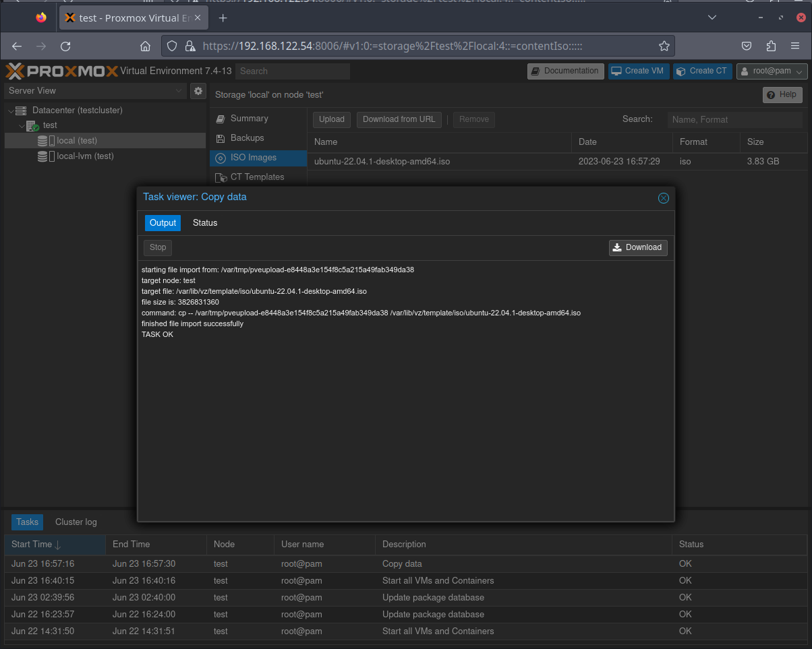Open a new browser tab
The height and width of the screenshot is (649, 812).
click(223, 18)
